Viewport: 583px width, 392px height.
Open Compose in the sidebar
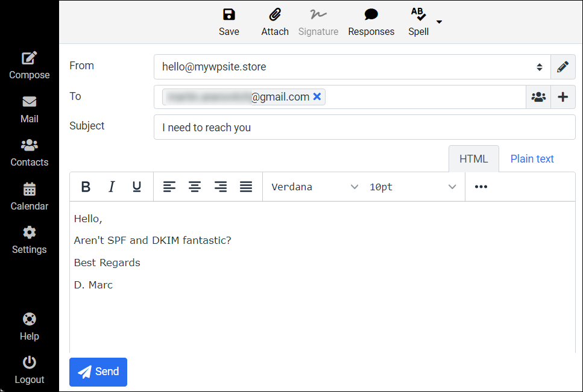click(30, 65)
